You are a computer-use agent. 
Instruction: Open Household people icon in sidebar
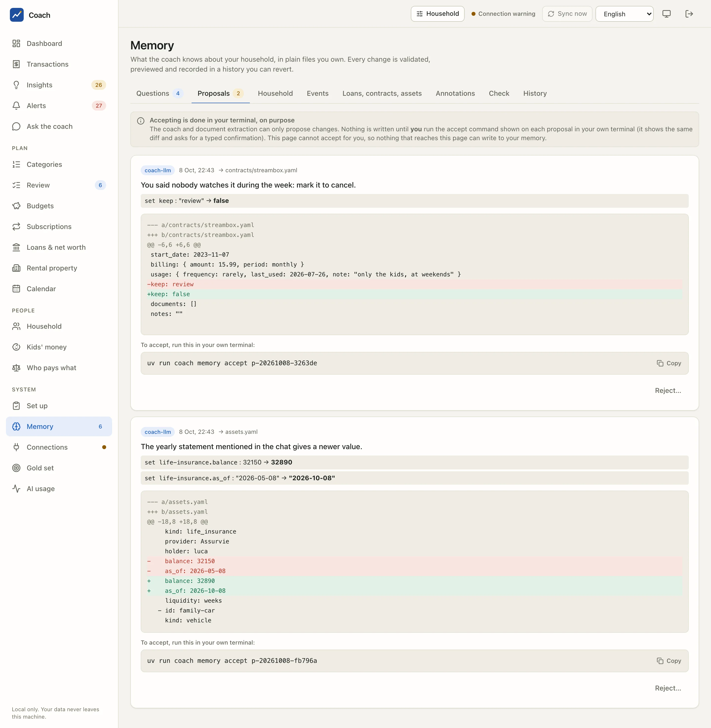(x=16, y=326)
